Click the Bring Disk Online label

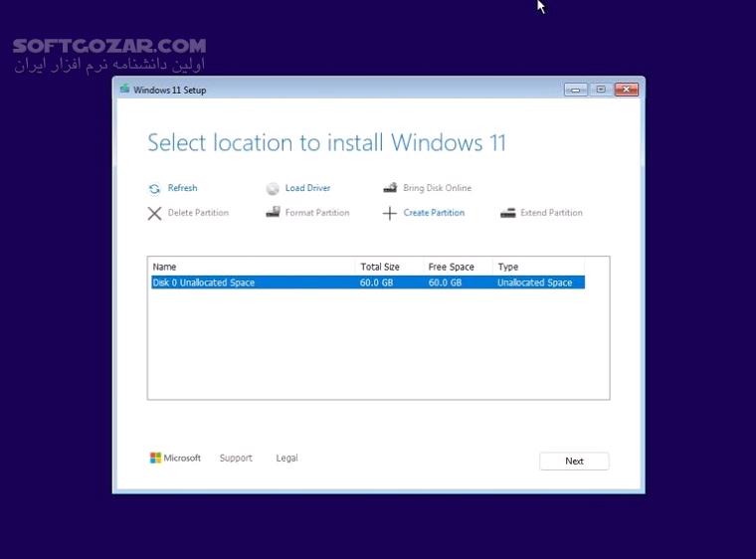click(438, 188)
